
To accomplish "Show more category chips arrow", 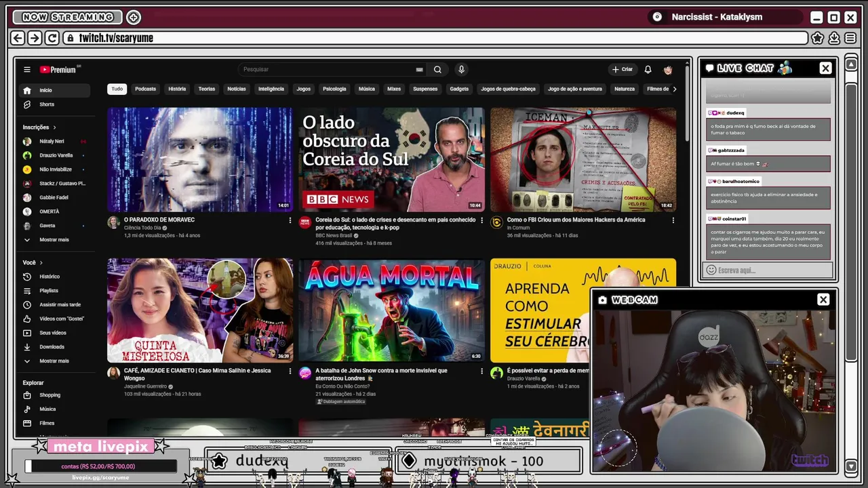I will click(673, 89).
